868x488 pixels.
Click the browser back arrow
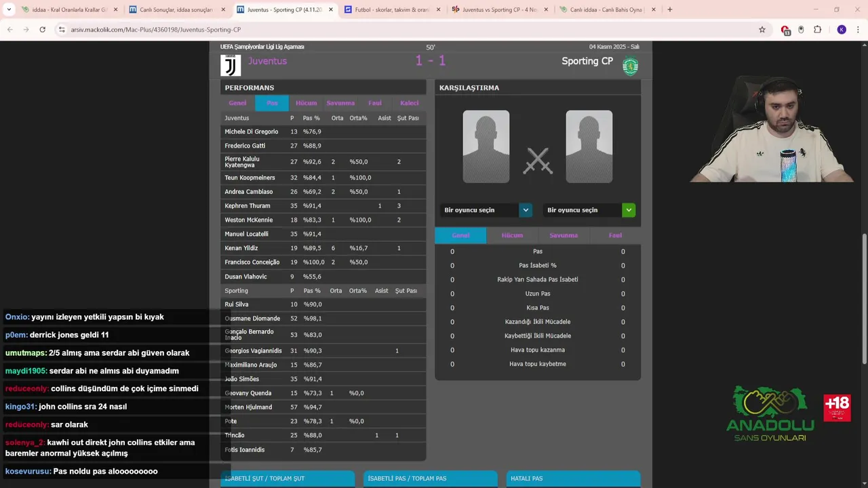[9, 30]
